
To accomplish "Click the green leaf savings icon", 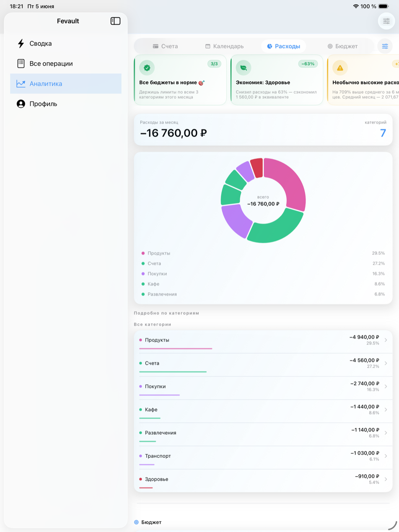I will 244,67.
